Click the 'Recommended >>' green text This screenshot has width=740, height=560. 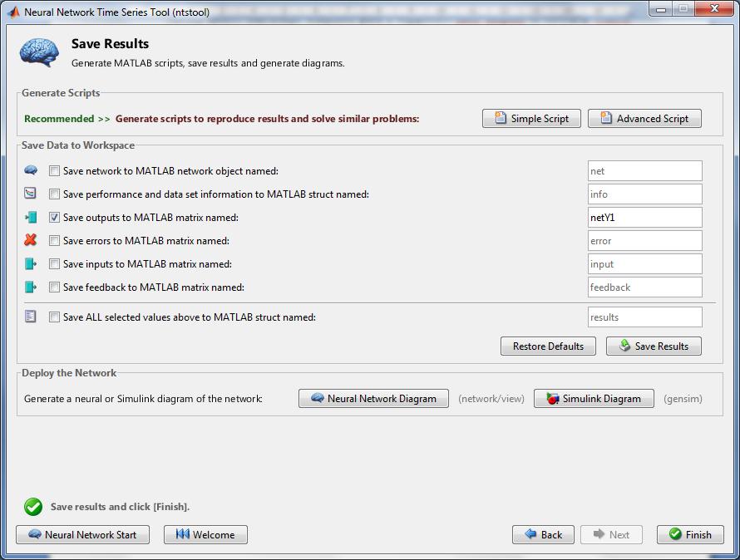67,119
